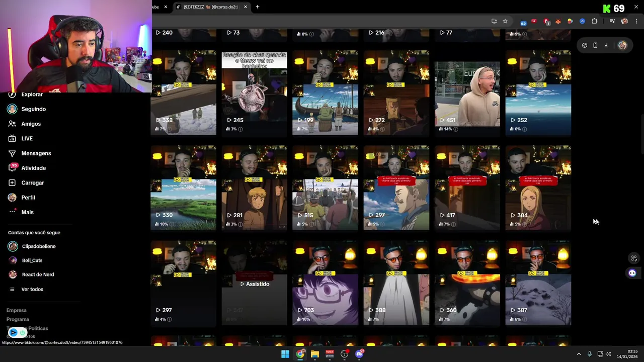Click info icon on 703-view video
Screen dimensions: 644x362
(314, 319)
